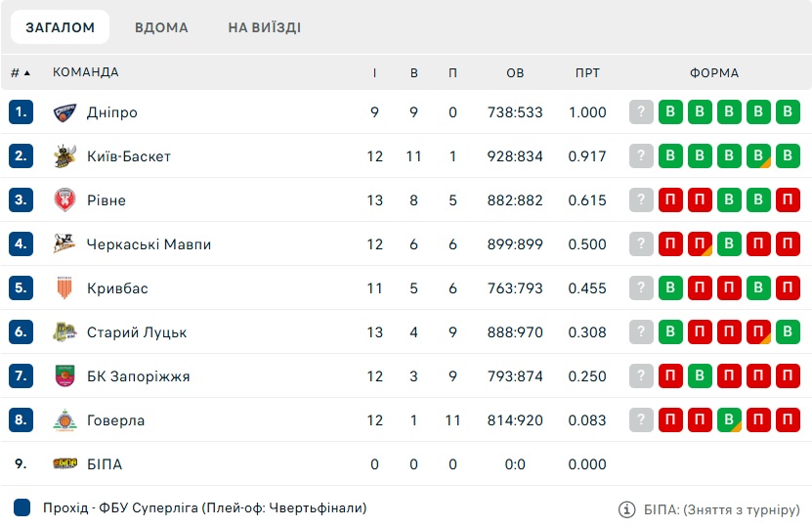Click the Старий Луцьк team logo
This screenshot has height=528, width=812.
(64, 332)
